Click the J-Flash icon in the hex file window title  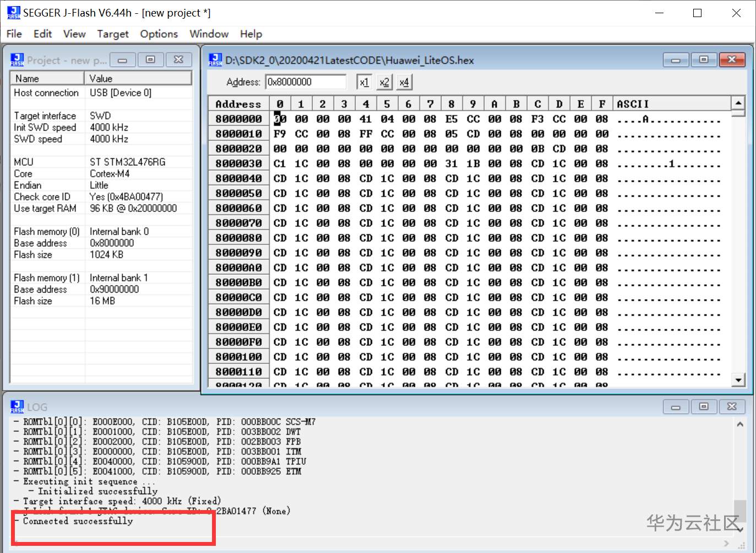pos(215,59)
